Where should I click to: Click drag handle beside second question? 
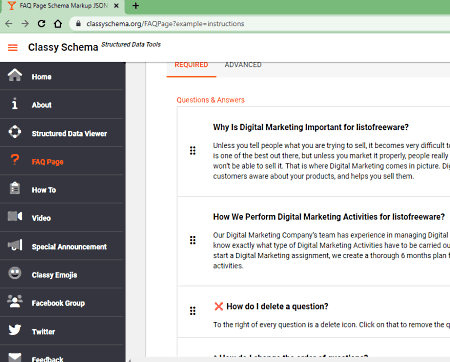pyautogui.click(x=193, y=240)
